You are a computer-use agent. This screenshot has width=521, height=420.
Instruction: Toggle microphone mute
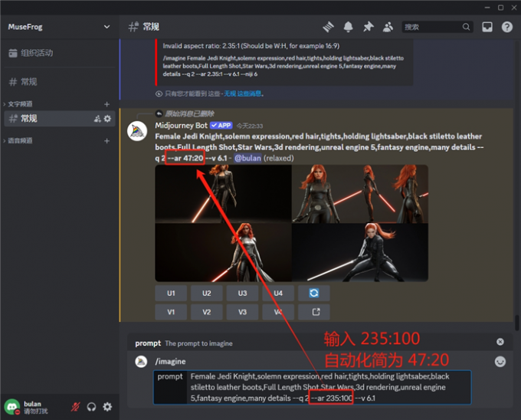[x=76, y=407]
